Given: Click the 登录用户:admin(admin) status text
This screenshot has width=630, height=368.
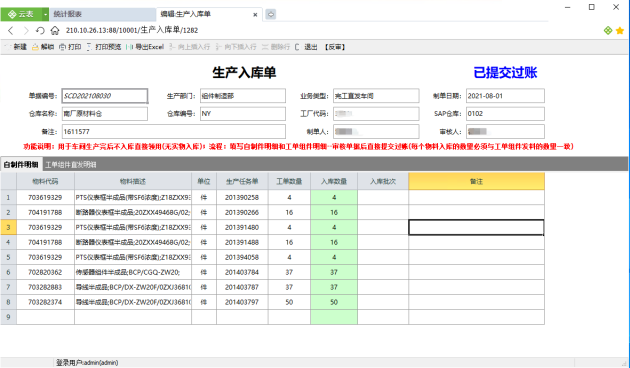Looking at the screenshot, I should pyautogui.click(x=87, y=363).
